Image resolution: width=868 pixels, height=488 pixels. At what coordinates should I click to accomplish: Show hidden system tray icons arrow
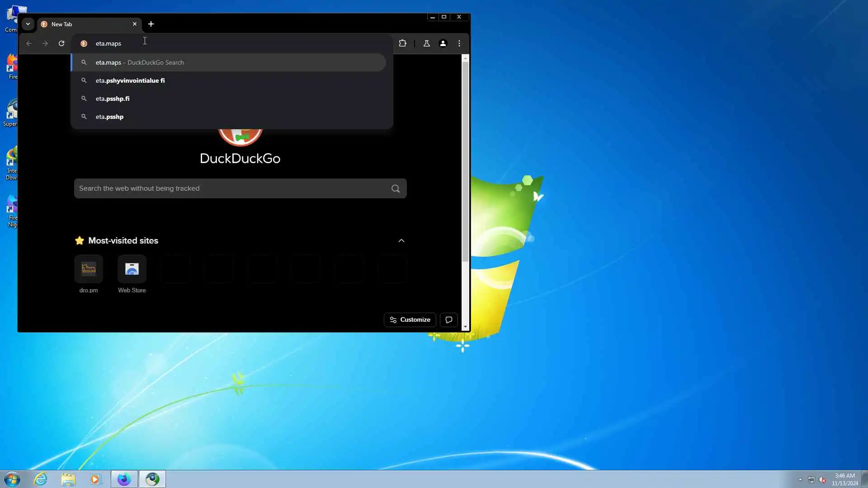(x=800, y=479)
